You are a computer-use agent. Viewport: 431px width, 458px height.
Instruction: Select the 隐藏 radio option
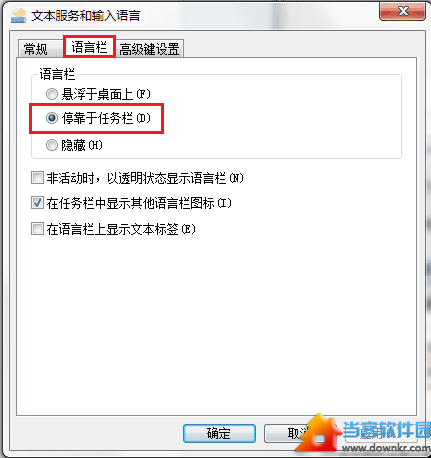52,145
